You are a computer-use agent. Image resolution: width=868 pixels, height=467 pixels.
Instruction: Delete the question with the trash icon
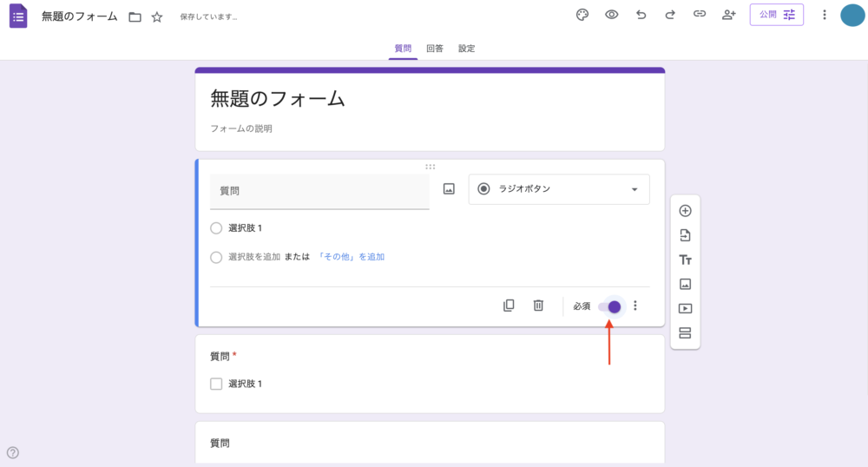pos(538,306)
